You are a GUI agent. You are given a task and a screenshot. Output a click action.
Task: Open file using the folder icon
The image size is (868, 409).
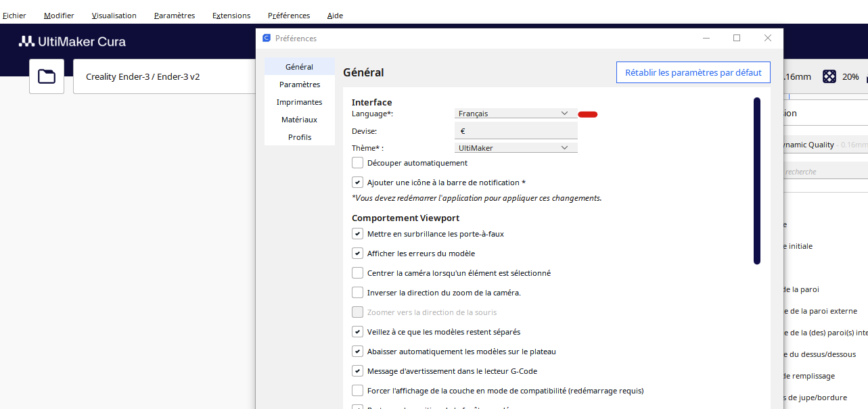[47, 76]
